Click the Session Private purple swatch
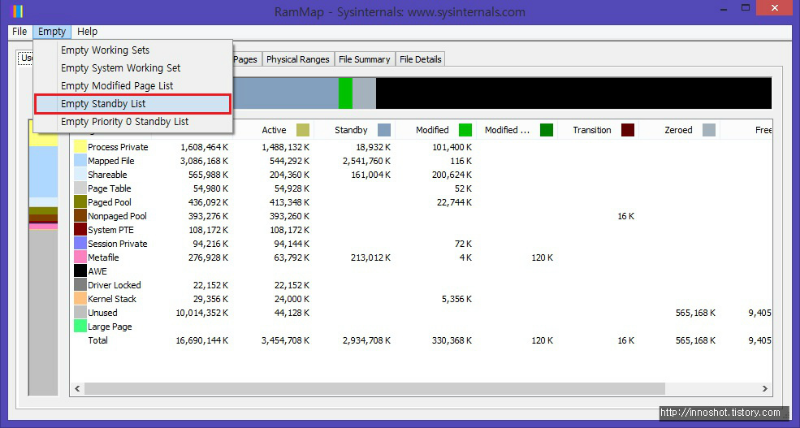Screen dimensions: 800x428 tap(80, 243)
